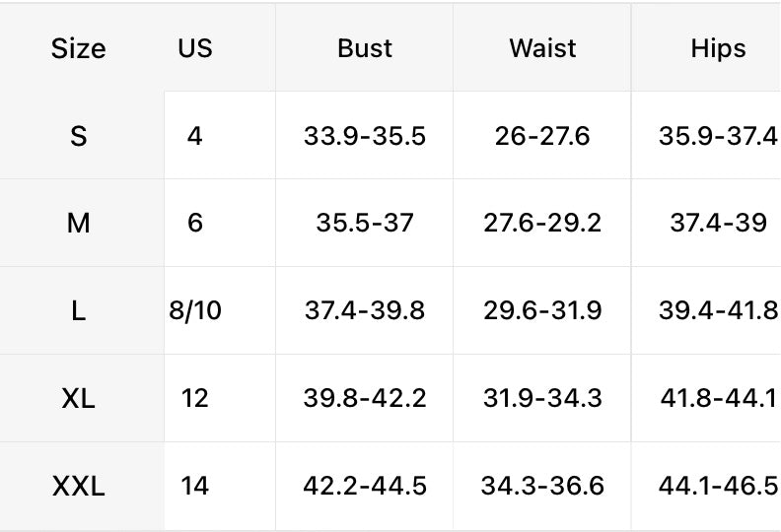Select bust measurement 42.2-44.5

[365, 487]
